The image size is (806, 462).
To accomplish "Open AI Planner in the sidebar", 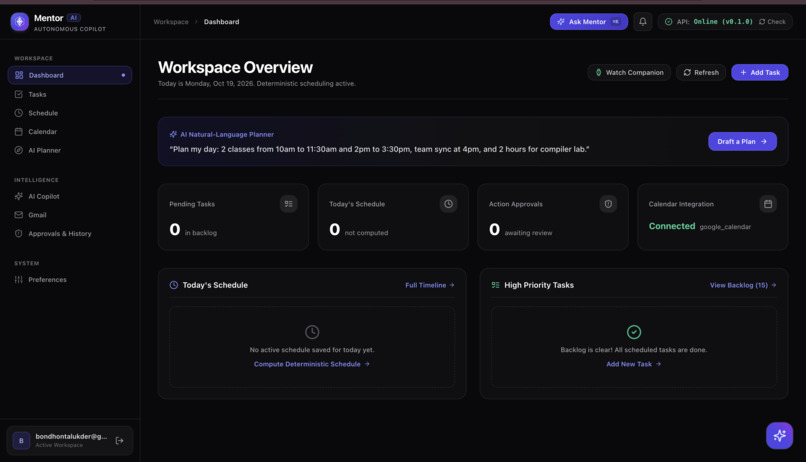I will 70,151.
